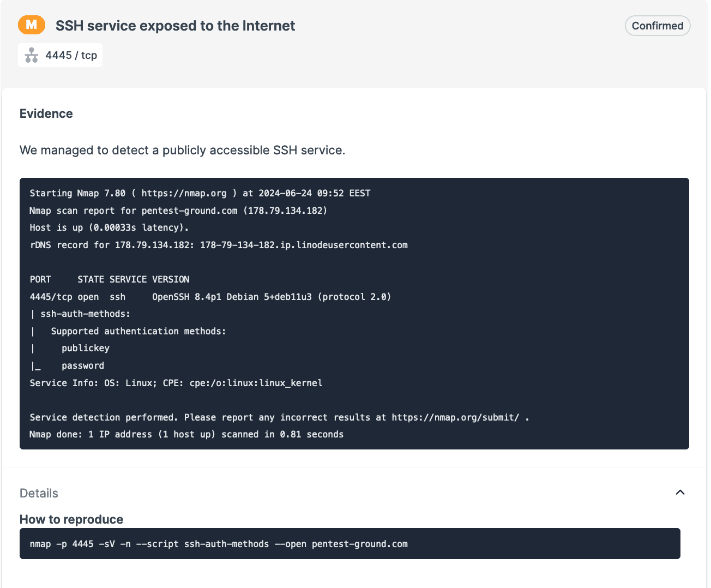The height and width of the screenshot is (588, 711).
Task: Click the Details section header
Action: click(x=39, y=493)
